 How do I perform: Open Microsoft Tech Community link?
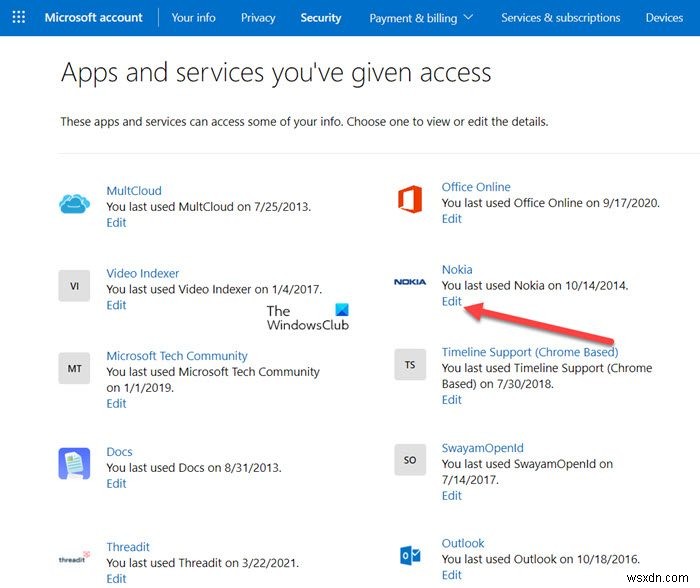[x=177, y=356]
